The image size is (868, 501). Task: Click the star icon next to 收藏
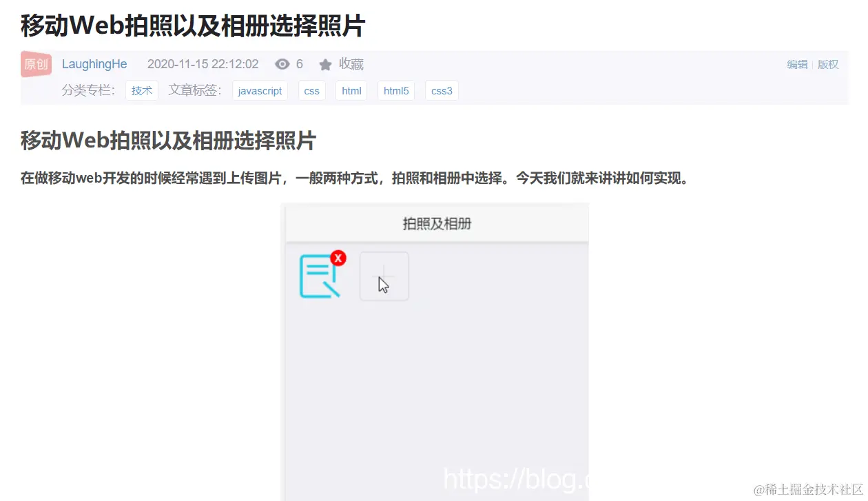[325, 64]
